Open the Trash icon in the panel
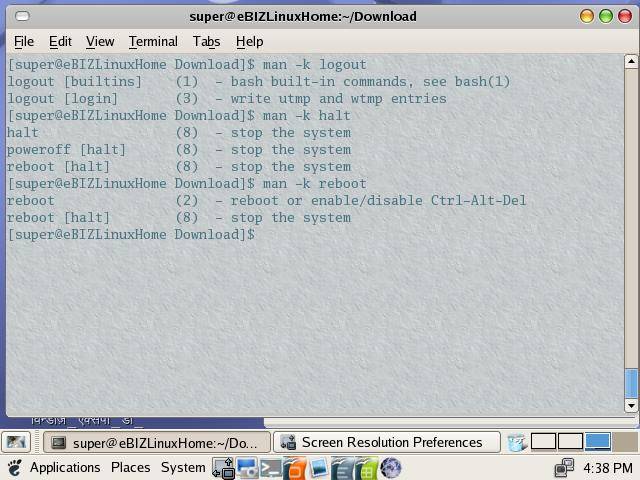The image size is (640, 480). tap(516, 442)
